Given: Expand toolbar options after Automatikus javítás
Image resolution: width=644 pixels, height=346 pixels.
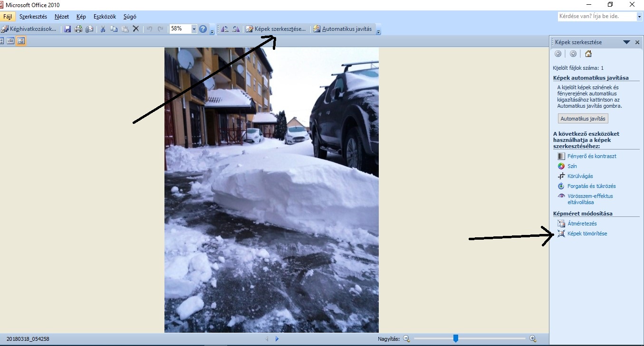Looking at the screenshot, I should [378, 30].
